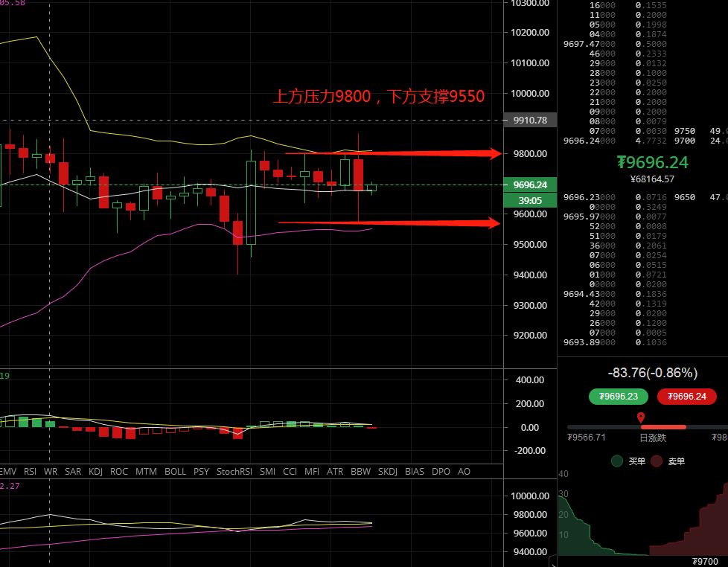
Task: Choose the CCI indicator tab
Action: [x=290, y=472]
